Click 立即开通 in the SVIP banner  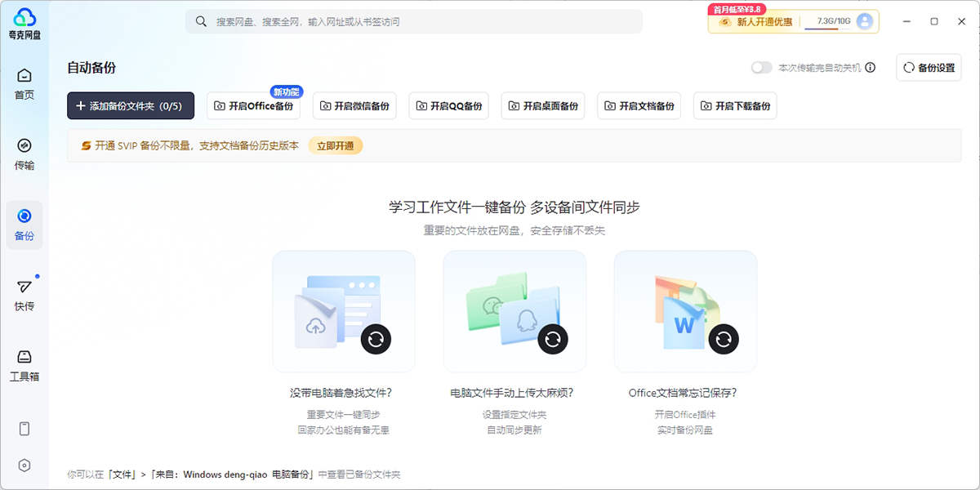pos(335,145)
